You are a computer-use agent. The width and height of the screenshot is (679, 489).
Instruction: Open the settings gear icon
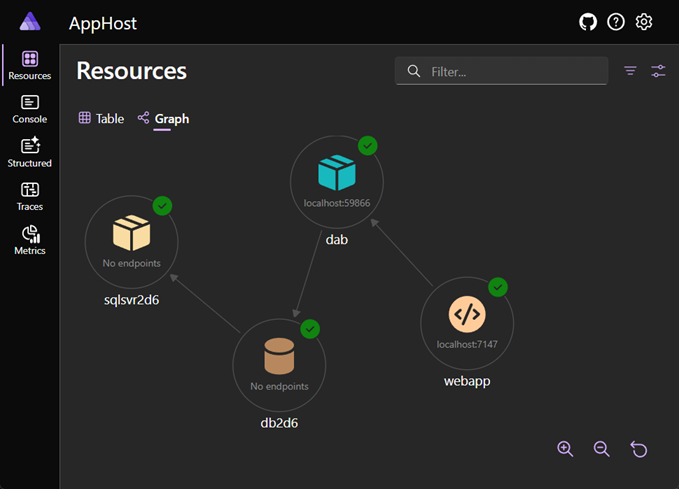pyautogui.click(x=644, y=22)
